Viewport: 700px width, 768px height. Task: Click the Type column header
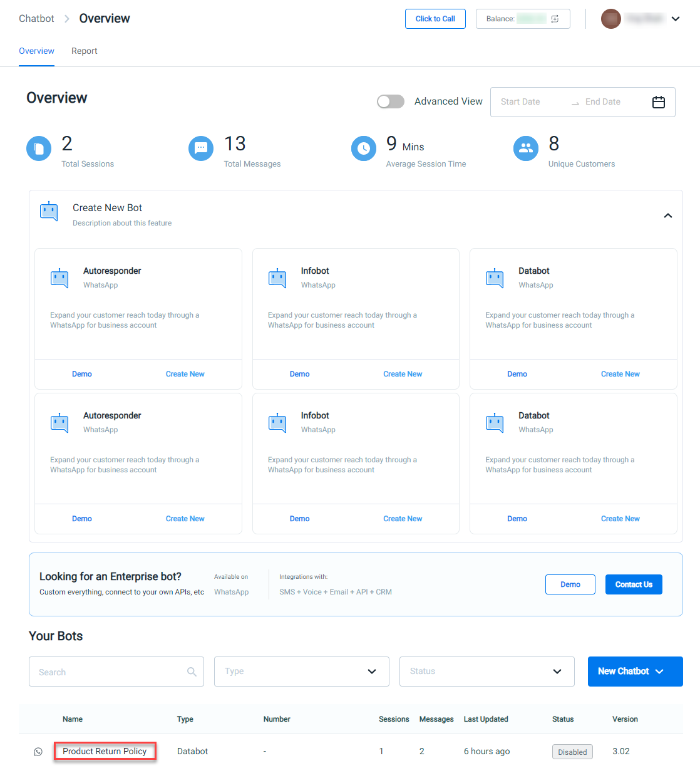coord(185,719)
